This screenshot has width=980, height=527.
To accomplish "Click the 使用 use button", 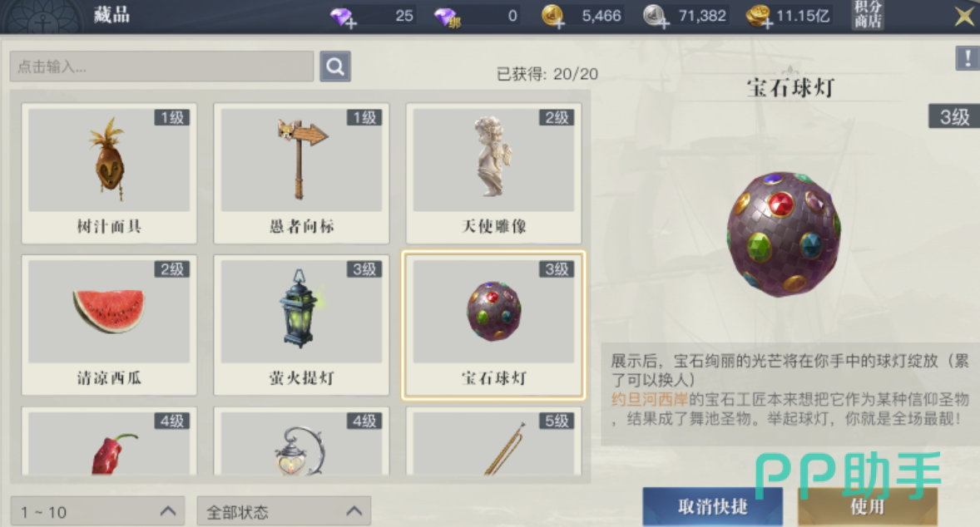I will (868, 506).
